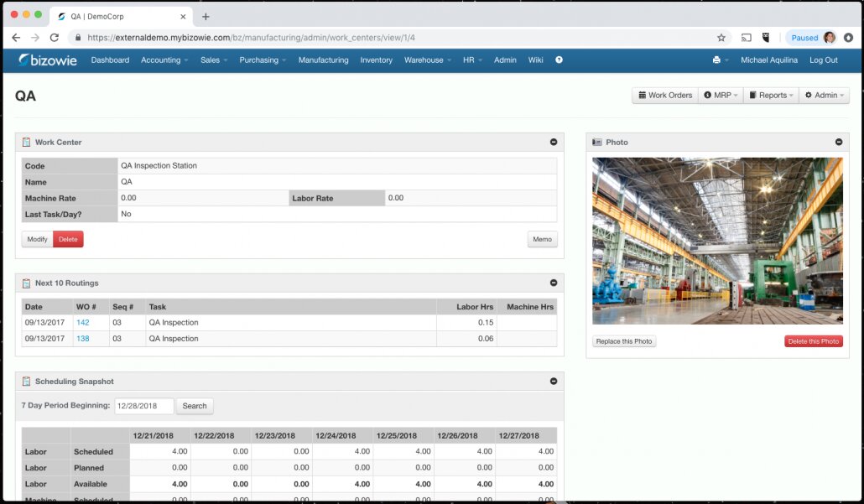Image resolution: width=864 pixels, height=504 pixels.
Task: Click the red Delete button for work center
Action: pyautogui.click(x=68, y=240)
